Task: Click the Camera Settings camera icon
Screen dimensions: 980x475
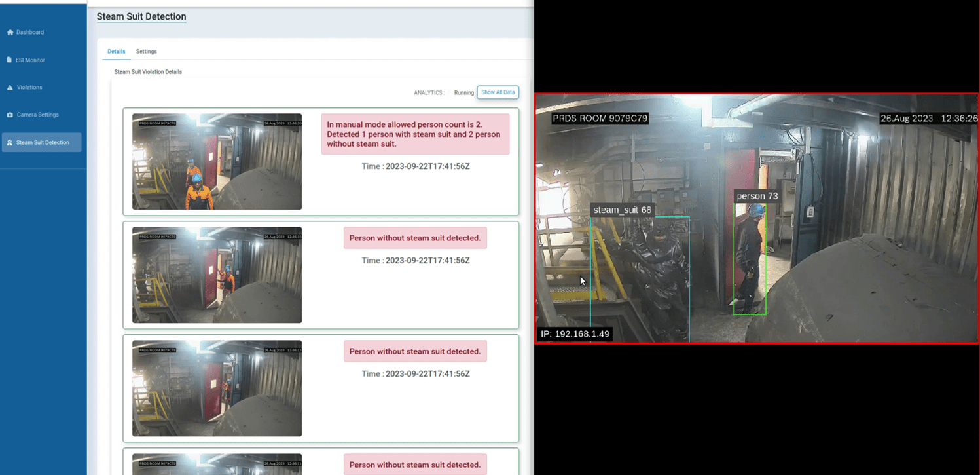Action: click(10, 115)
